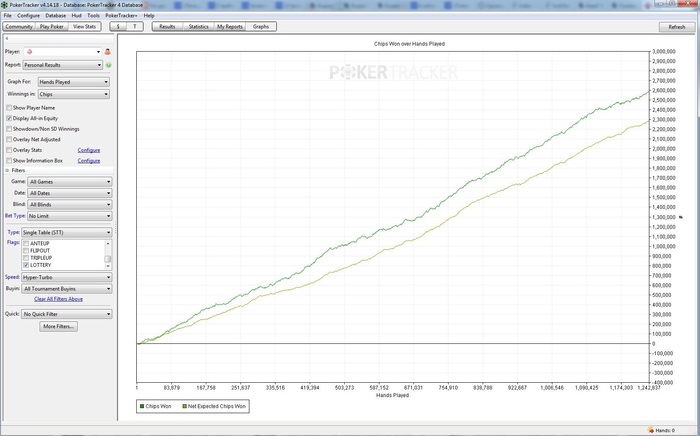Click the PokerTracker application icon in title bar

tap(5, 5)
